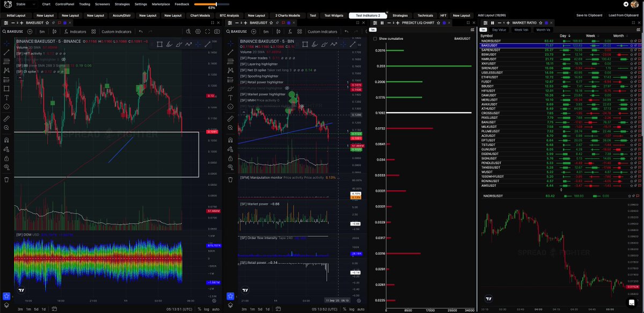
Task: Pick the ruler measure tool in left chart
Action: (x=6, y=118)
